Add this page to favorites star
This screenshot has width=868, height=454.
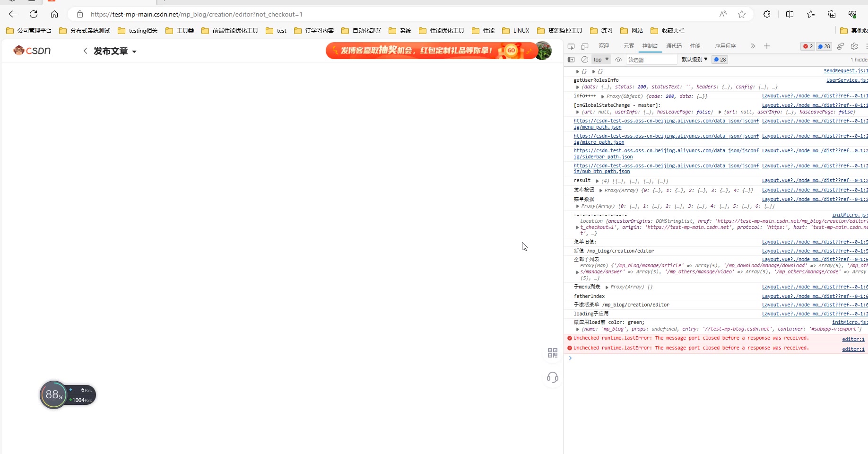point(742,14)
